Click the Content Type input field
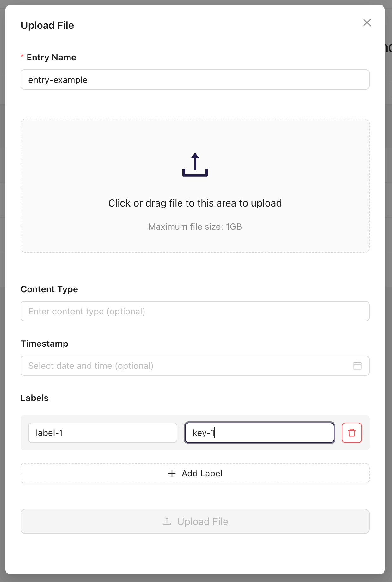Image resolution: width=392 pixels, height=582 pixels. click(x=195, y=311)
